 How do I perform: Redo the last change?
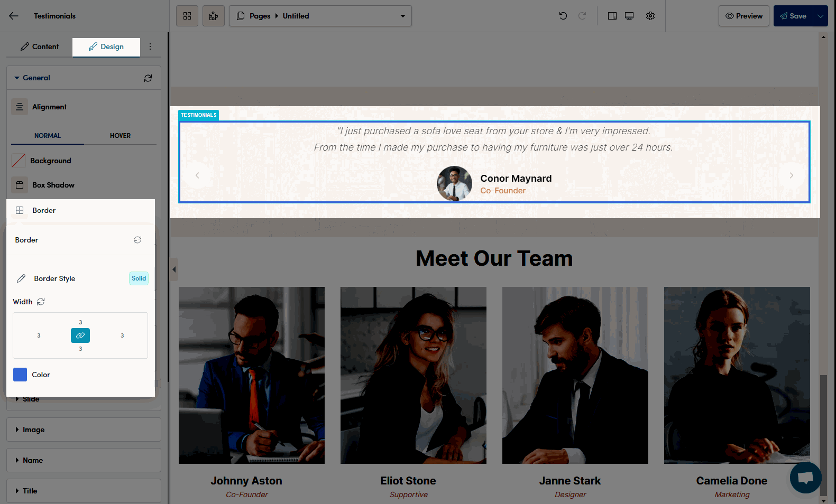pos(582,16)
